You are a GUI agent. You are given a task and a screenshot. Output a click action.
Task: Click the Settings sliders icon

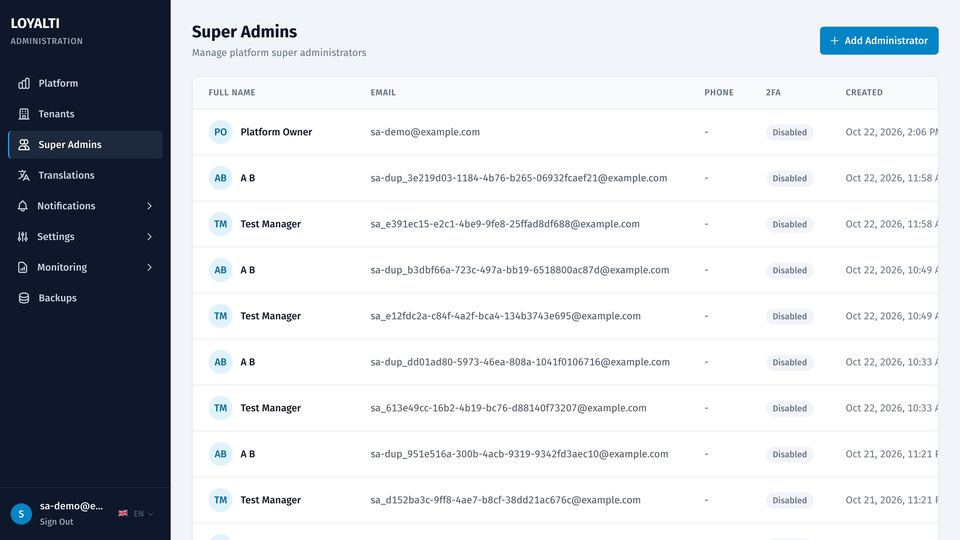coord(23,236)
